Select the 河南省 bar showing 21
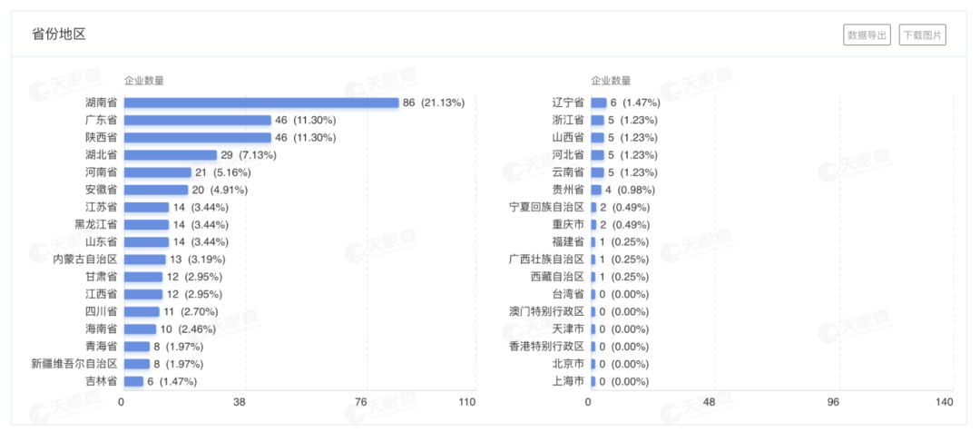Image resolution: width=980 pixels, height=432 pixels. [157, 172]
